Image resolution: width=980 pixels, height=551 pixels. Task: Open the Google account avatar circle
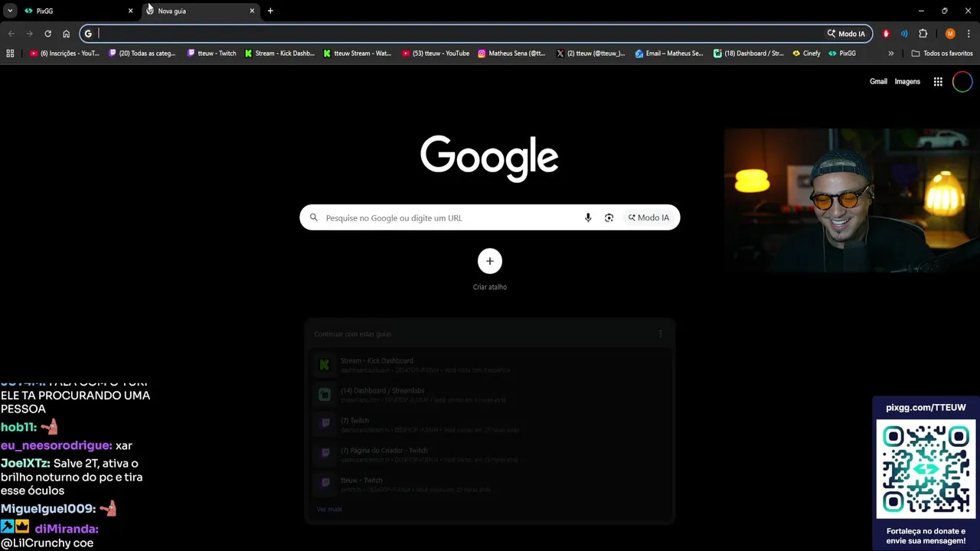click(x=962, y=82)
